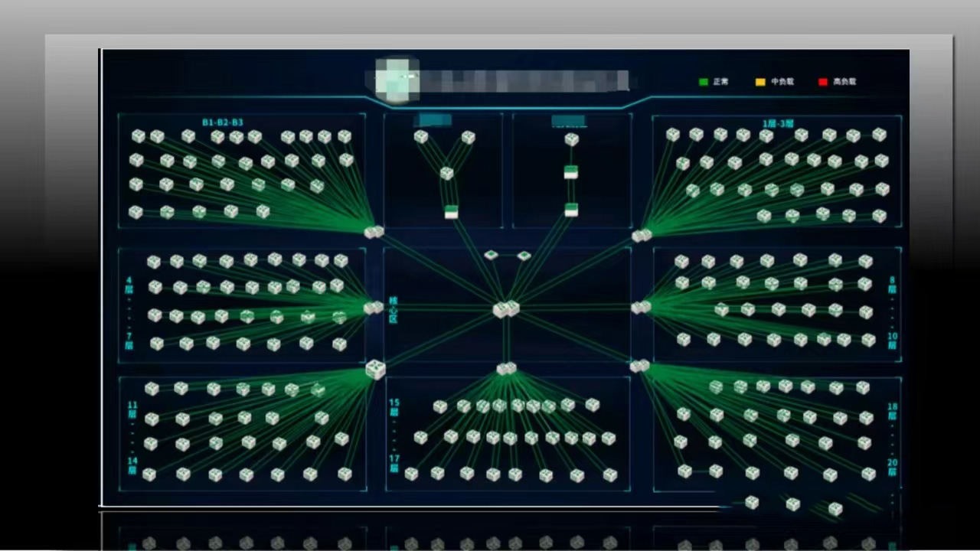Click the green 正常 legend swatch

click(703, 82)
